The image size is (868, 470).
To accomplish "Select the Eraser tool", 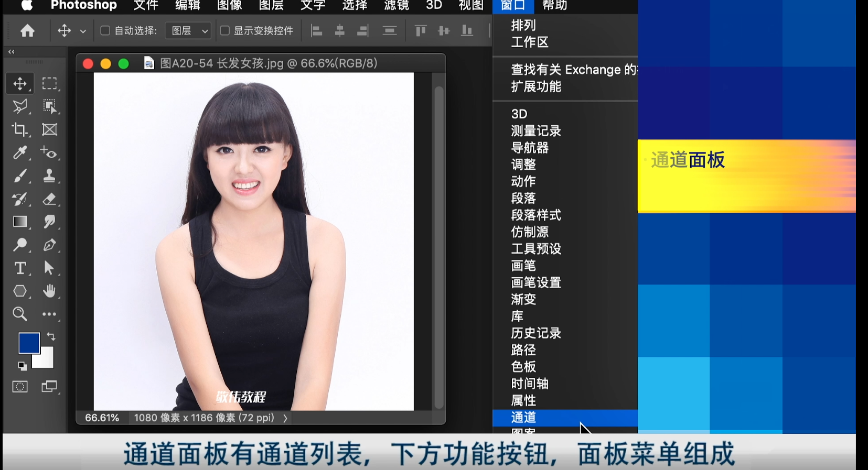I will (x=49, y=199).
